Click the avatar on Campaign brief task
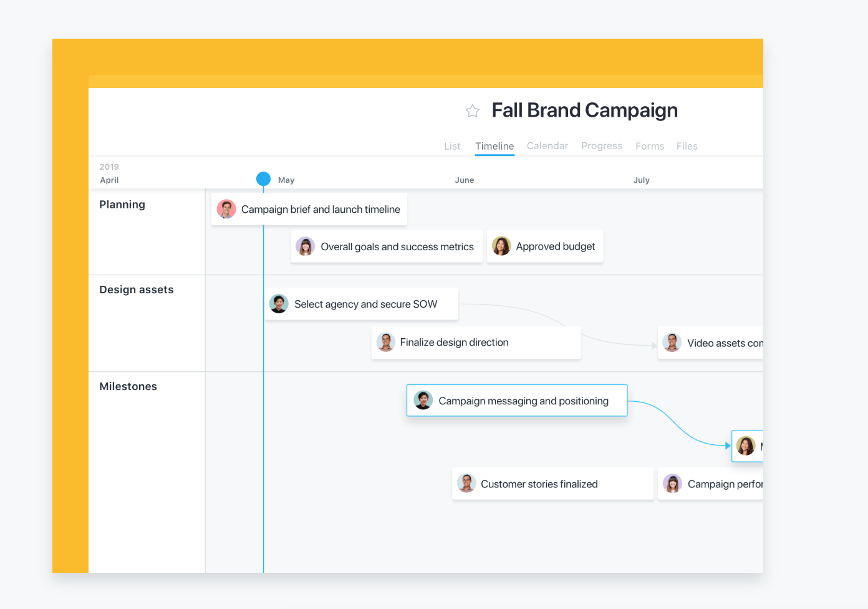This screenshot has height=609, width=868. 226,209
